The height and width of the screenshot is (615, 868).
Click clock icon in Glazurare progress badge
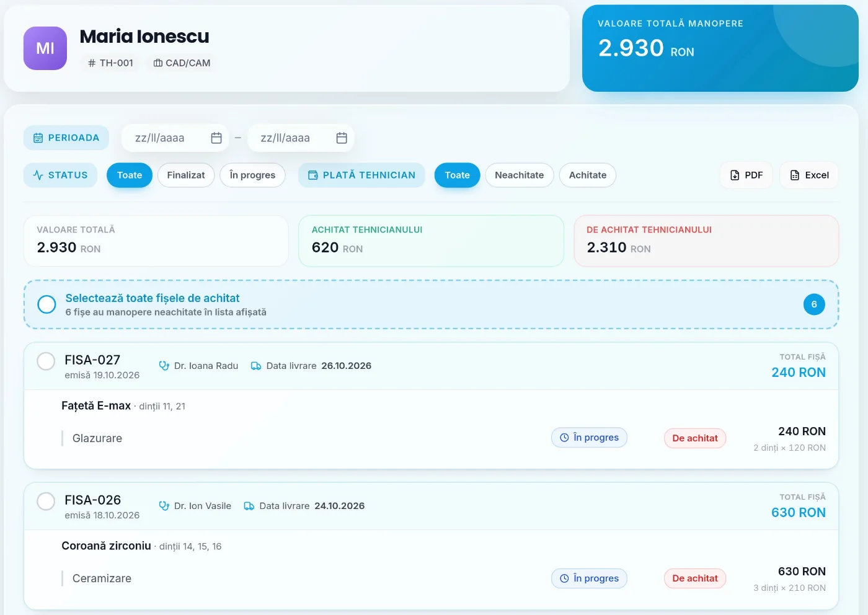tap(564, 438)
